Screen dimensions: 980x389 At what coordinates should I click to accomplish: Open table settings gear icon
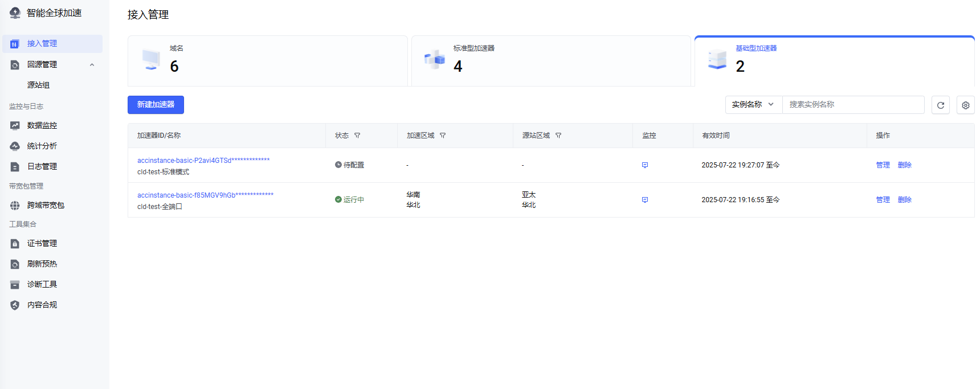coord(965,105)
